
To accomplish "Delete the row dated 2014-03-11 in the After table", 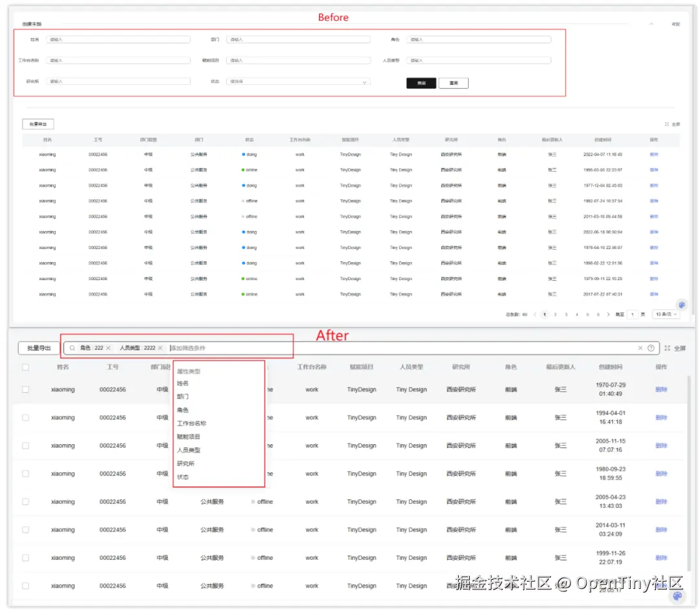I will pos(661,530).
